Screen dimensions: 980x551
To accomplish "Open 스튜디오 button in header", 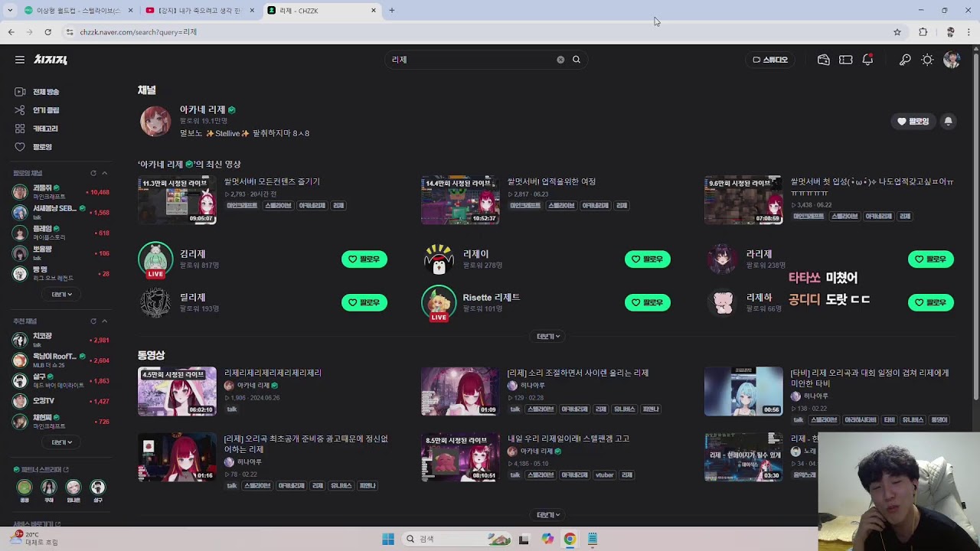I will [x=769, y=60].
